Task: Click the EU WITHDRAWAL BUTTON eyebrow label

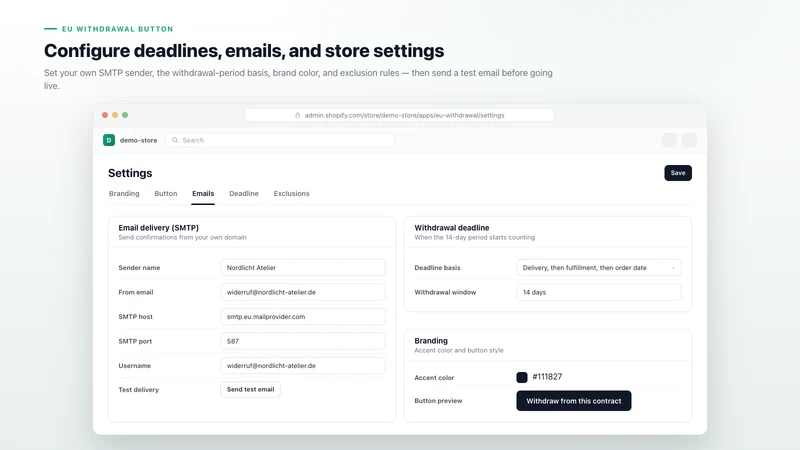Action: [117, 29]
